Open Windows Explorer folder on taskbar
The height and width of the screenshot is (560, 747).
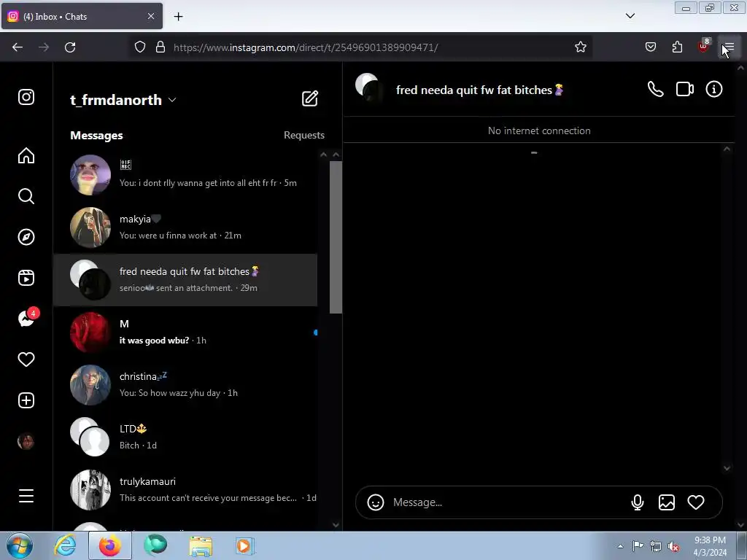click(x=201, y=546)
